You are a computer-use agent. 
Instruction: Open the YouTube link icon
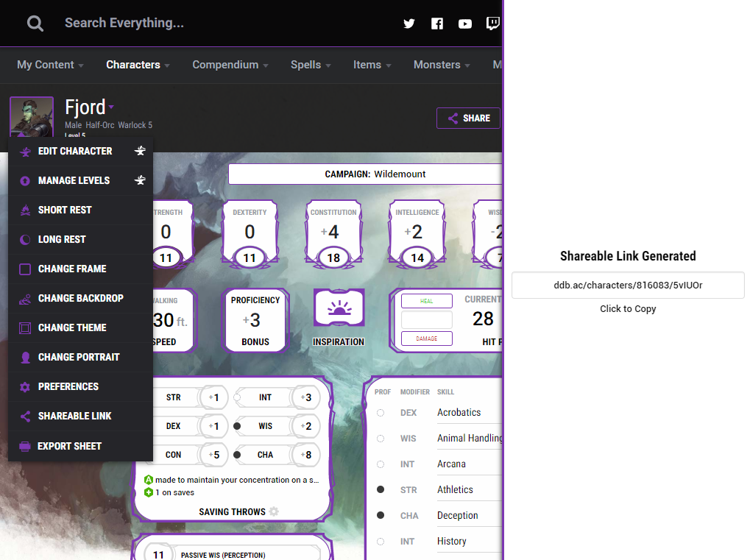point(465,24)
